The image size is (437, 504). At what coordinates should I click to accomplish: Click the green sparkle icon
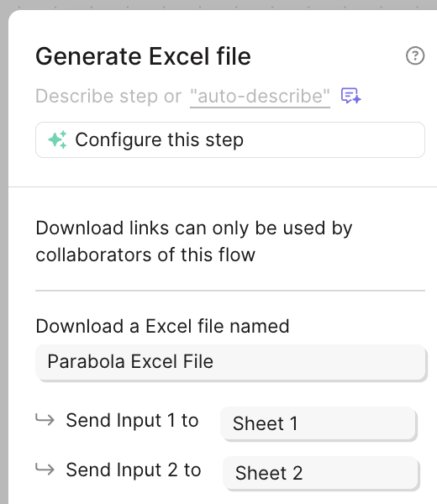[x=57, y=139]
